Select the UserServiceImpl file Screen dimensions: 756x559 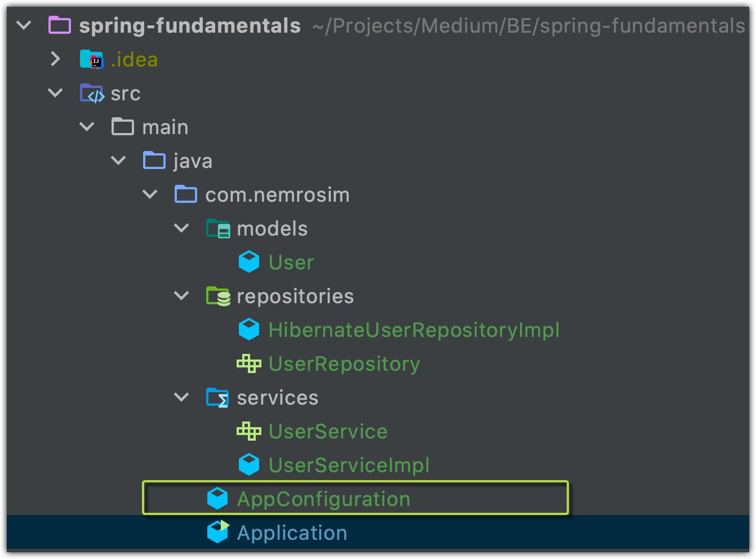[349, 465]
